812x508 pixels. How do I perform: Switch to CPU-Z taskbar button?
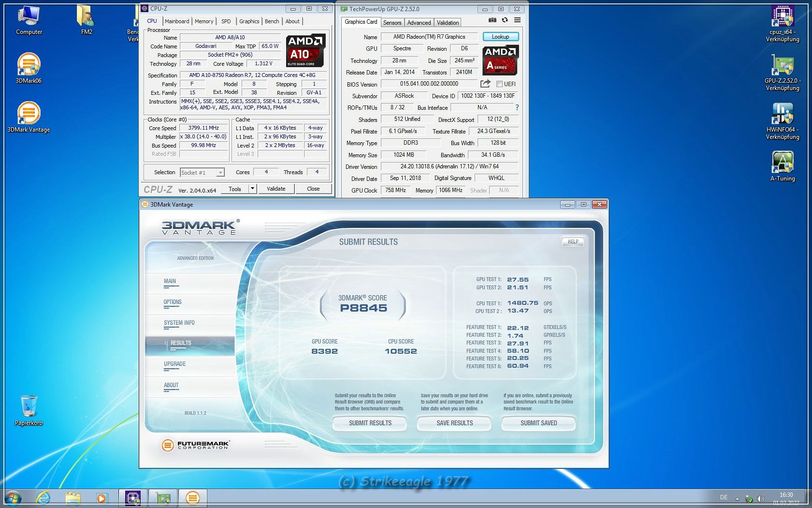tap(132, 498)
